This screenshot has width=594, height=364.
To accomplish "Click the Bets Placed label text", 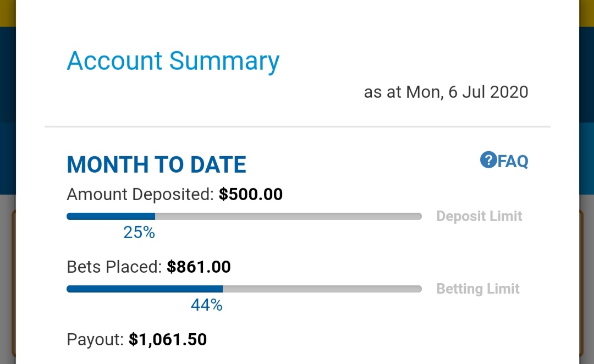I will point(114,267).
